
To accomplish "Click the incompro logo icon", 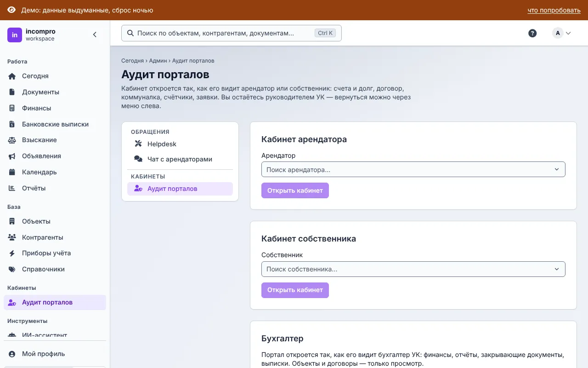I will tap(15, 35).
